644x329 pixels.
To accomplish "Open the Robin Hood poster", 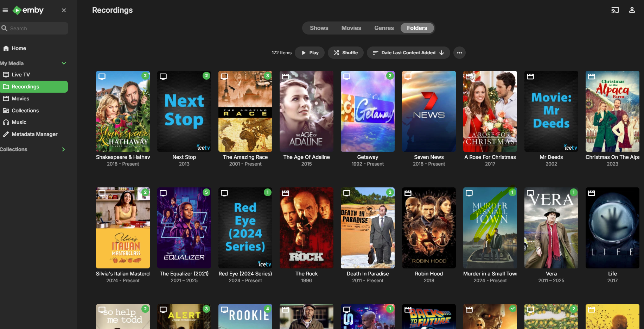I will [429, 228].
